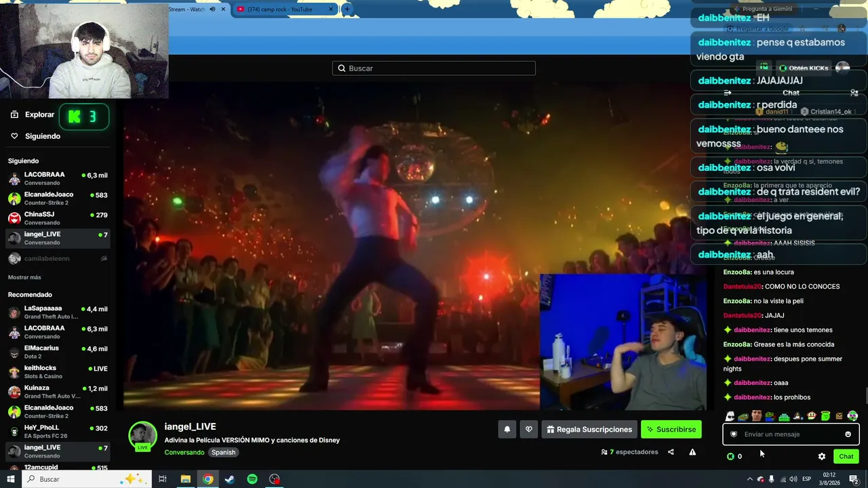This screenshot has width=868, height=488.
Task: Report stream with warning triangle icon
Action: click(x=692, y=452)
